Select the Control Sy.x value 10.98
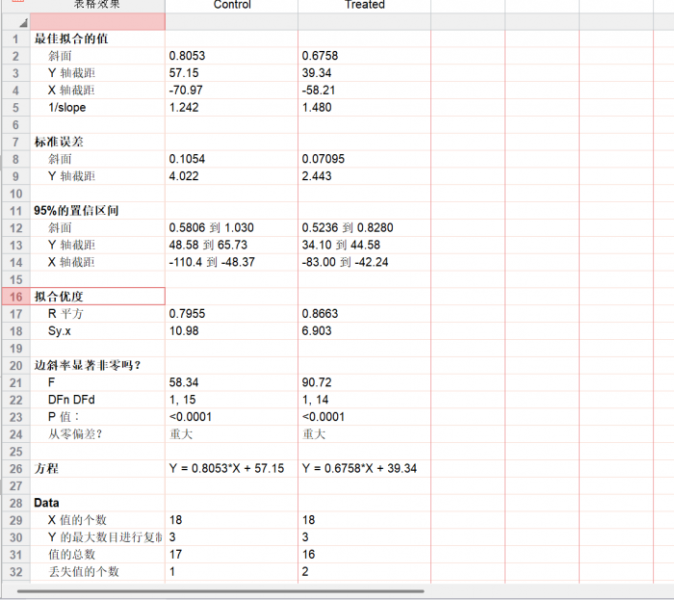Viewport: 674px width, 600px height. [x=184, y=331]
